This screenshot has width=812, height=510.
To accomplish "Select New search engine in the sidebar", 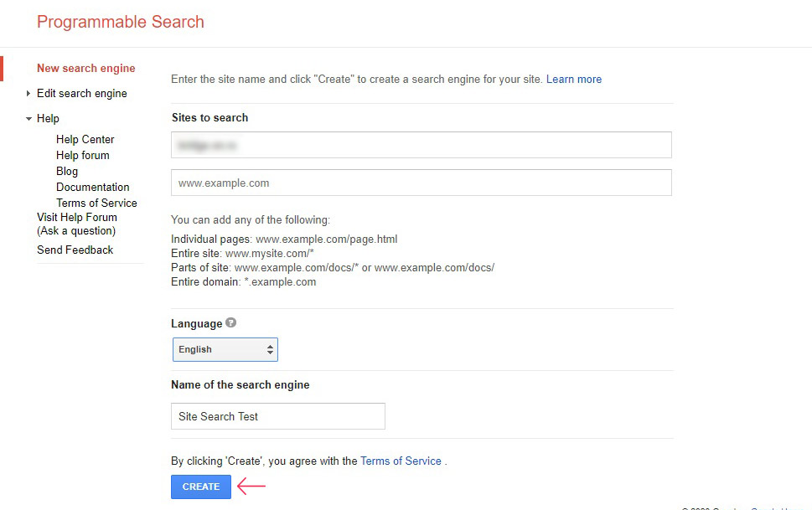I will tap(86, 69).
